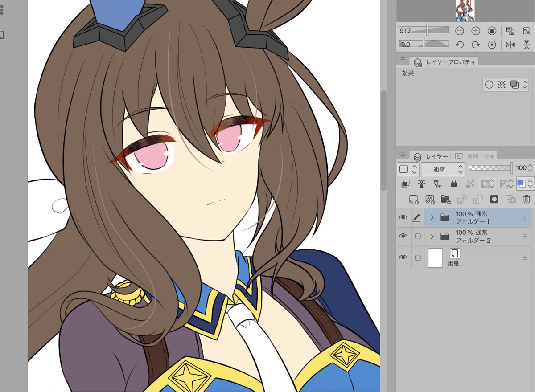Zoom in with the Navigator plus icon

(476, 31)
